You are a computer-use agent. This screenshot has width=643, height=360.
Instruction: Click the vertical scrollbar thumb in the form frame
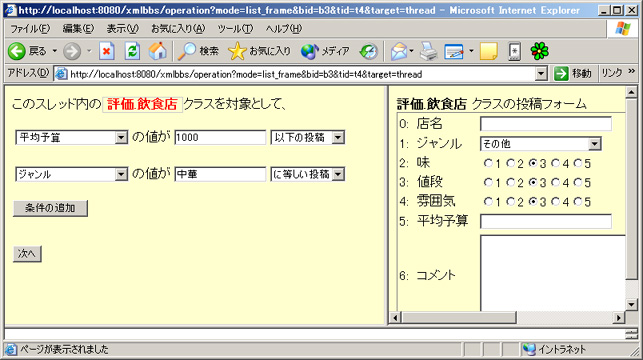(632, 189)
